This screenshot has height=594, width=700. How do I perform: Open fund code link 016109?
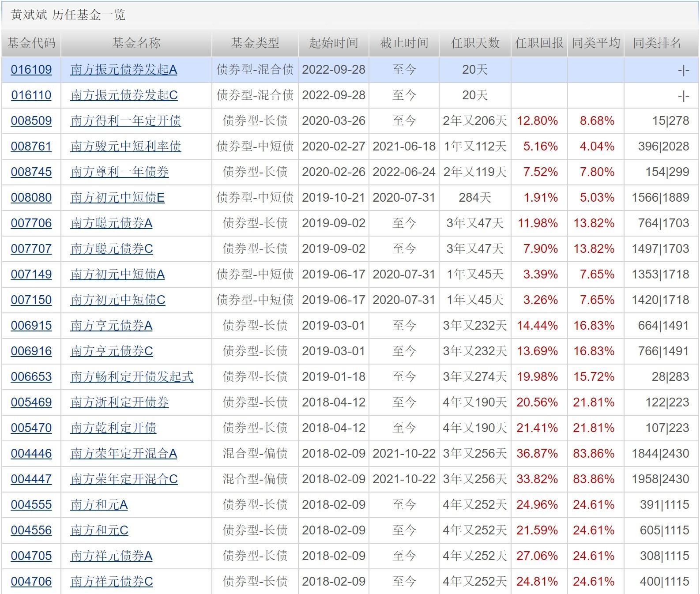click(31, 70)
